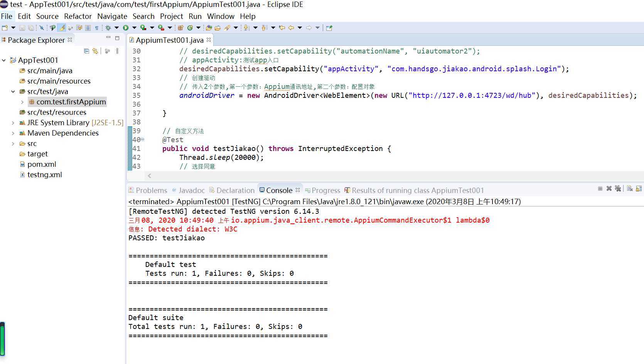Open the Source menu

47,16
